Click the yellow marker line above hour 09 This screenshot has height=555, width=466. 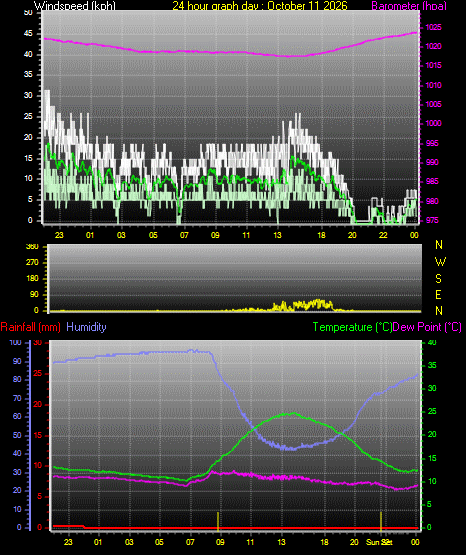[x=218, y=521]
